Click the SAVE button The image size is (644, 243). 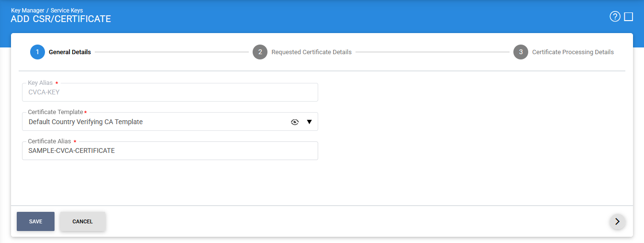35,221
